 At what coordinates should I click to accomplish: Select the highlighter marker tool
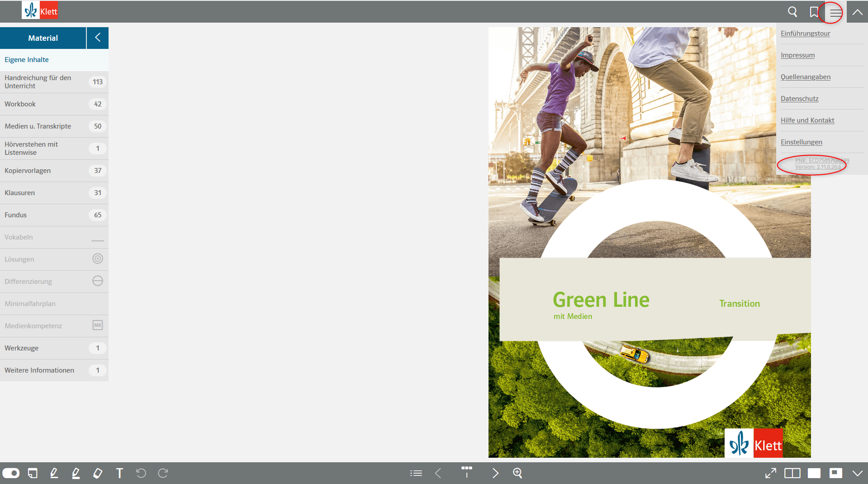pos(76,473)
